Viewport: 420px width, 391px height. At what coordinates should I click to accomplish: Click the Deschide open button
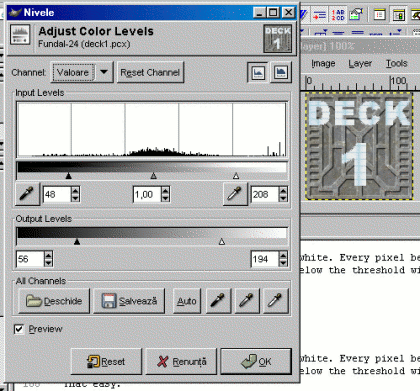(x=54, y=301)
